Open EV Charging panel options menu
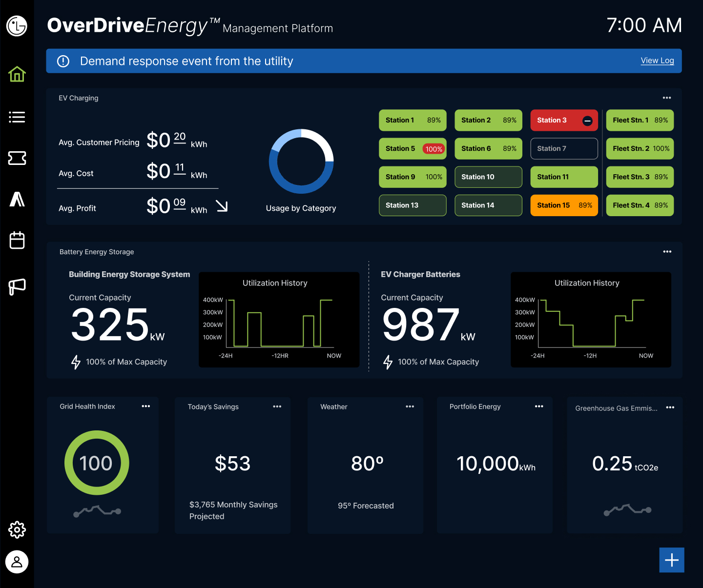Viewport: 703px width, 588px height. coord(667,98)
